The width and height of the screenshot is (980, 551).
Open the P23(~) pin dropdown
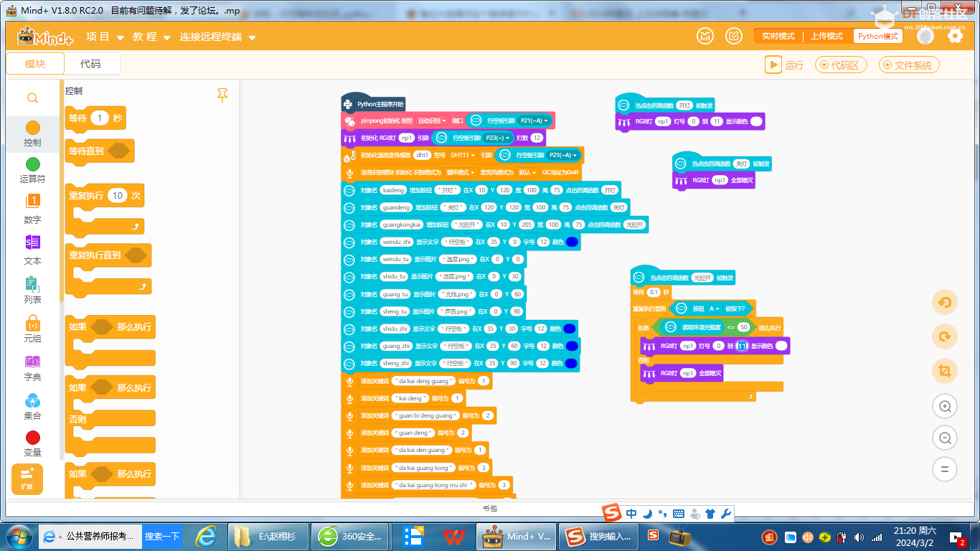[x=499, y=138]
